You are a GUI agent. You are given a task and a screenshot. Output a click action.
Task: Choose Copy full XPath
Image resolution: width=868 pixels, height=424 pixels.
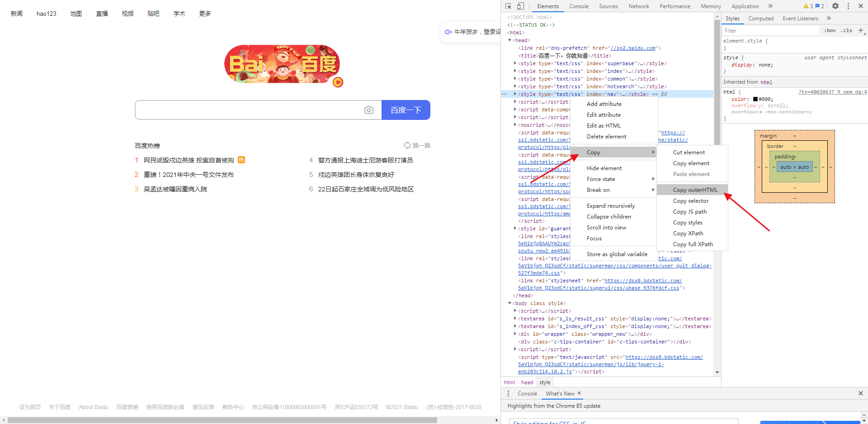click(693, 244)
